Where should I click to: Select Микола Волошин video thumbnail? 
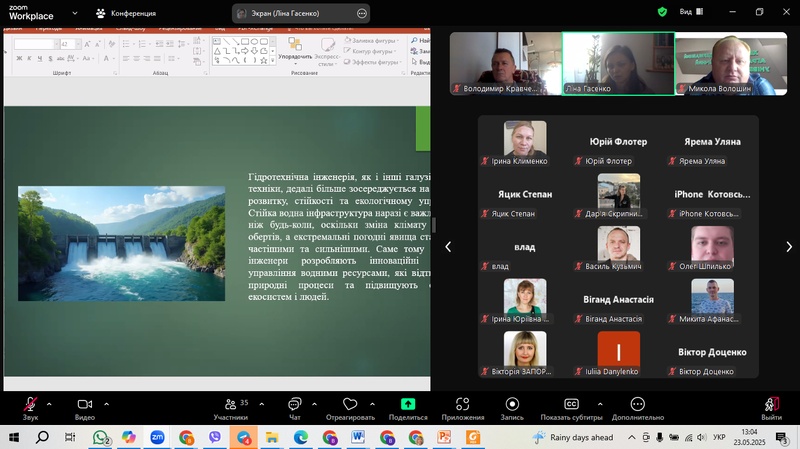pyautogui.click(x=731, y=64)
